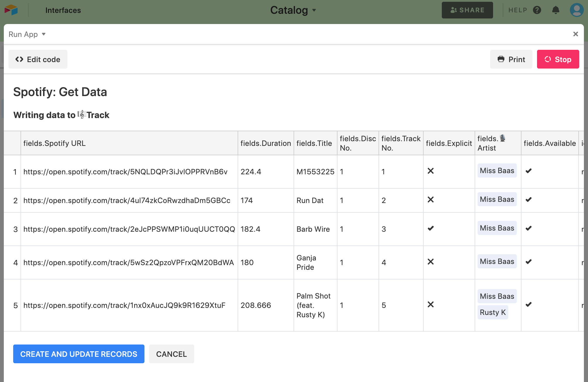Click the fields.Track No. column header
This screenshot has width=588, height=382.
coord(401,143)
